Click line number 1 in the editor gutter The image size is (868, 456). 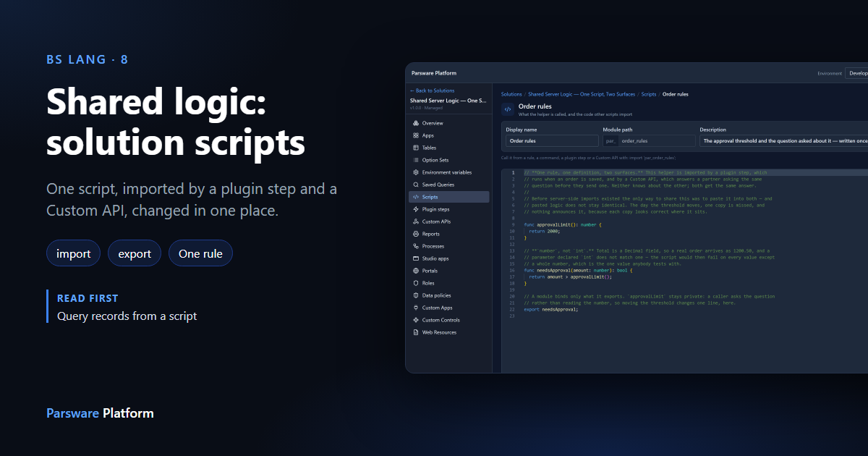point(513,173)
